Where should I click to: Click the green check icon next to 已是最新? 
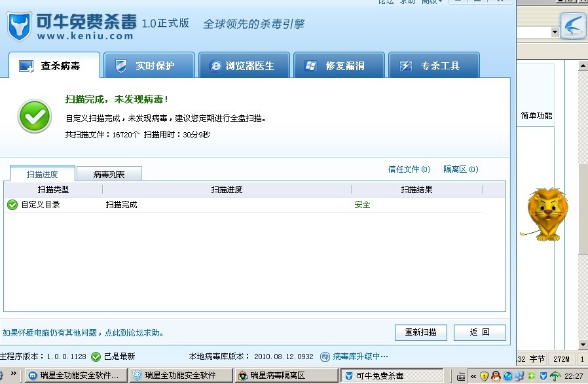pos(96,357)
